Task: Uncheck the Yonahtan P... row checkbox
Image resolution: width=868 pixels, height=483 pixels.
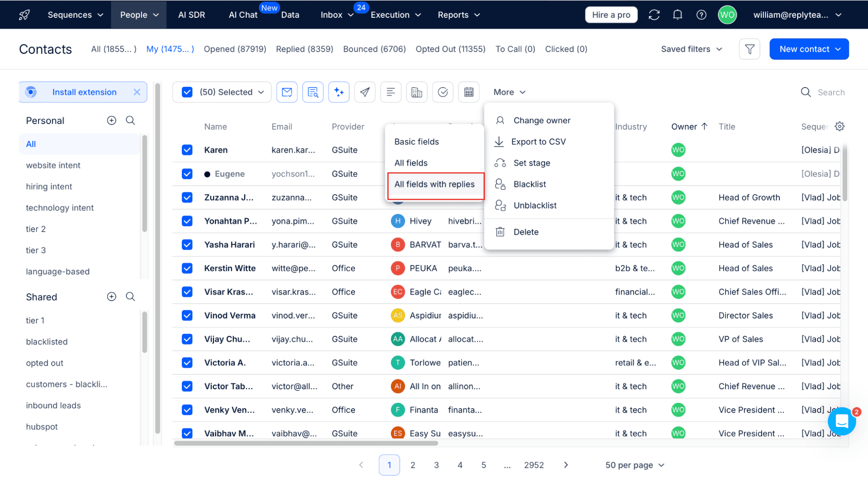Action: (187, 221)
